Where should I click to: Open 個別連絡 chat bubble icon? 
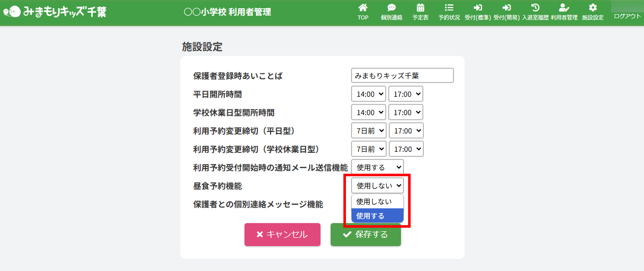[391, 8]
